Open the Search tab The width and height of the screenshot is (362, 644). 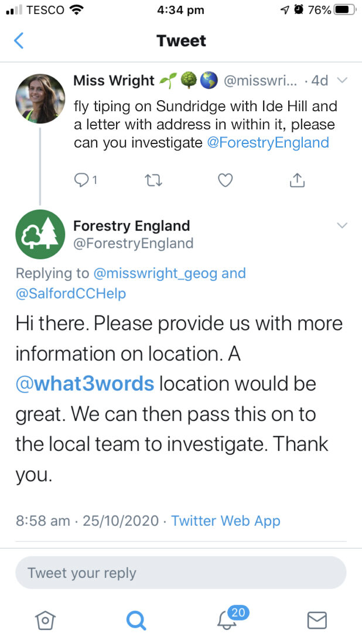click(136, 620)
